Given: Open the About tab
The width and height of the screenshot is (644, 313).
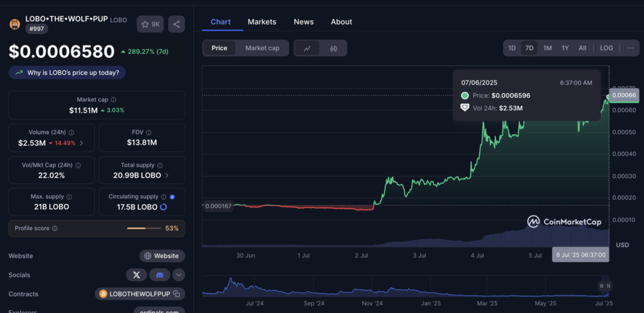Looking at the screenshot, I should (x=341, y=22).
